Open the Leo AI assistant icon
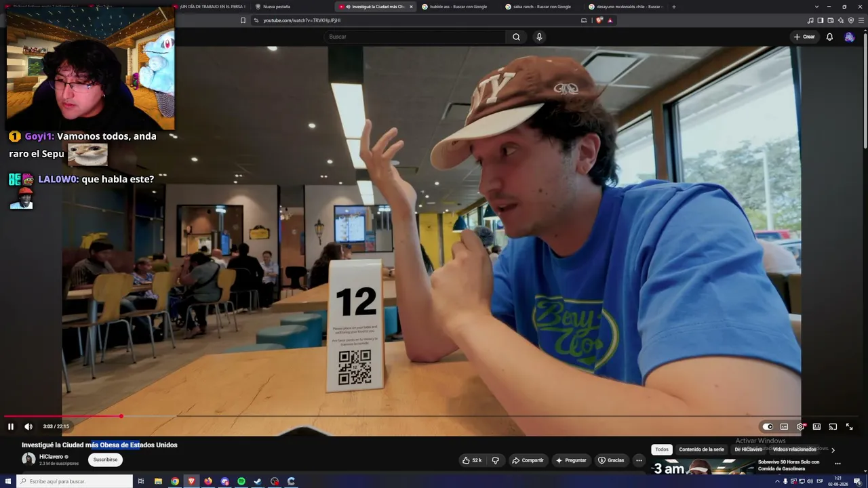Screen dimensions: 868x488 point(841,20)
